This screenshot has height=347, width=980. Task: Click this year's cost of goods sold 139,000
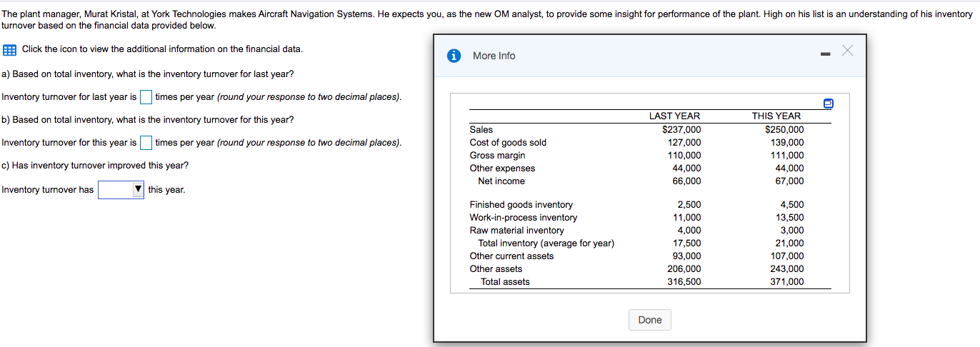click(786, 143)
